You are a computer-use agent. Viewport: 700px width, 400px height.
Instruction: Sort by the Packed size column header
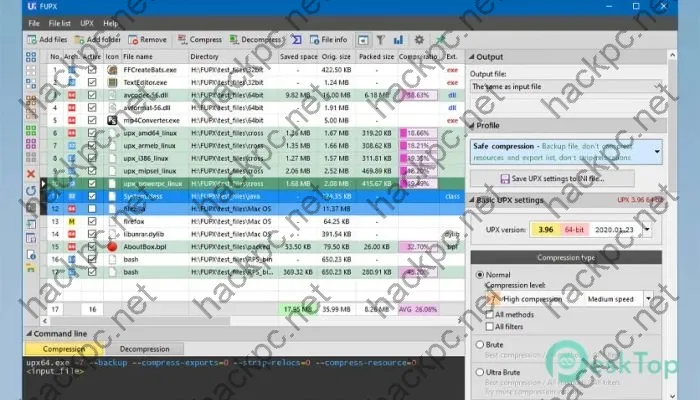[376, 57]
